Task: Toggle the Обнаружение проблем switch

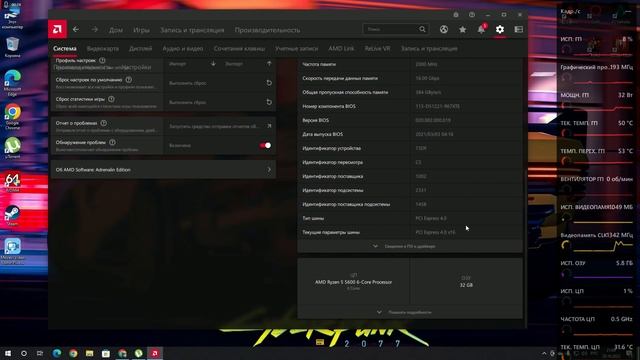Action: tap(265, 145)
